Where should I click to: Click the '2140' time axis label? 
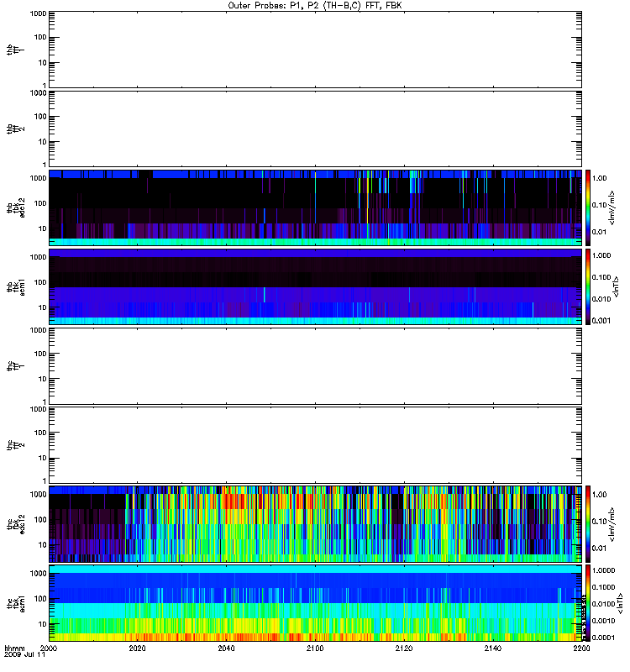(493, 648)
